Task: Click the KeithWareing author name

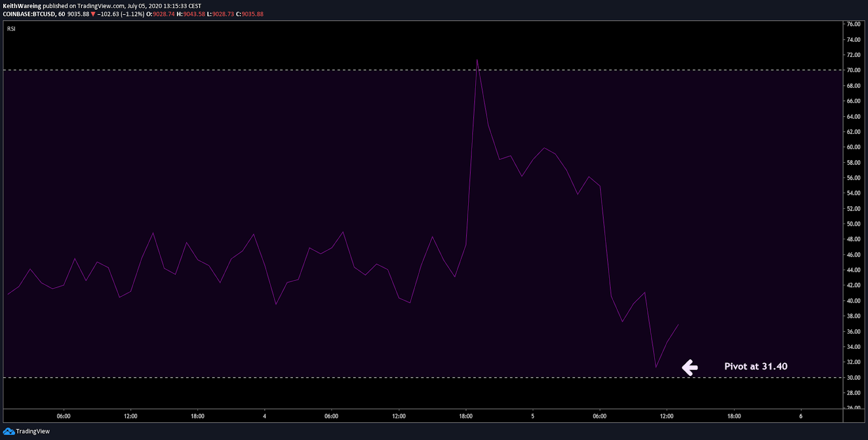Action: (x=22, y=6)
